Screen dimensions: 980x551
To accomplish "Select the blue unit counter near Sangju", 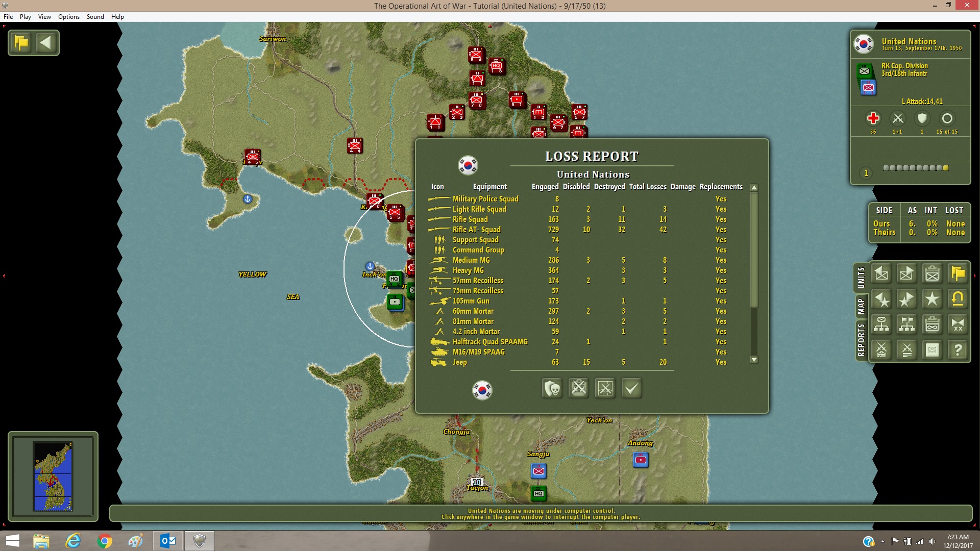I will coord(538,471).
